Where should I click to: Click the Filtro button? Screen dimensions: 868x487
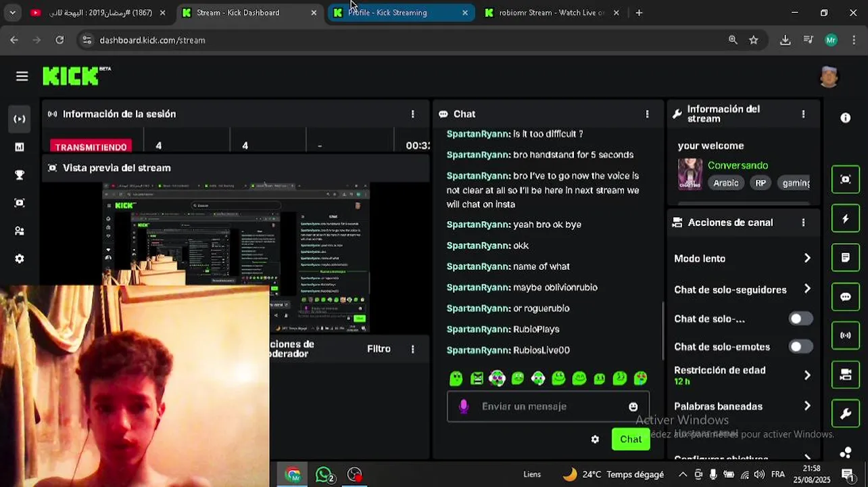[379, 349]
